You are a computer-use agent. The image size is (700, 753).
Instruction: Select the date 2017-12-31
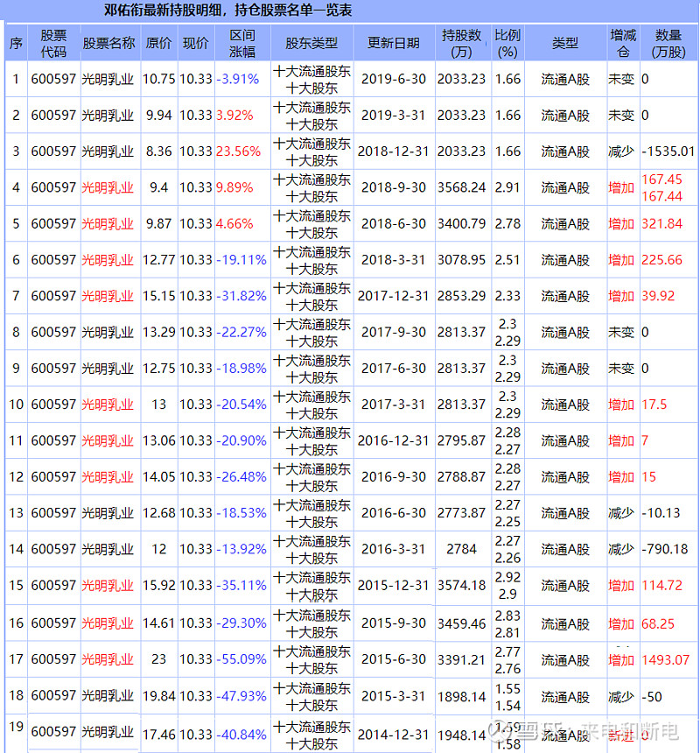tap(394, 296)
